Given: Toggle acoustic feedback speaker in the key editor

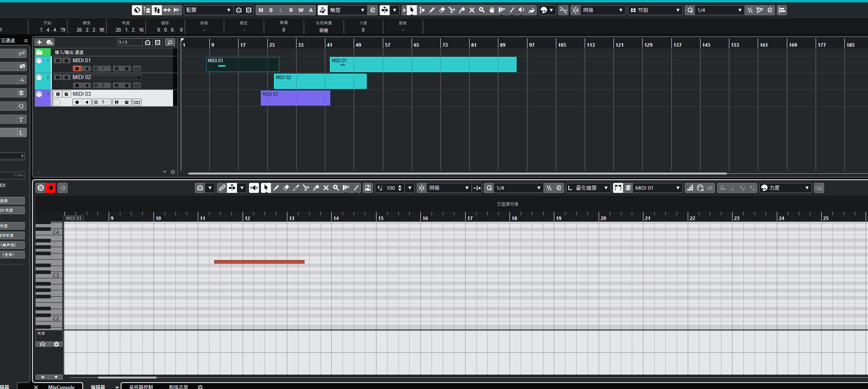Looking at the screenshot, I should (254, 188).
